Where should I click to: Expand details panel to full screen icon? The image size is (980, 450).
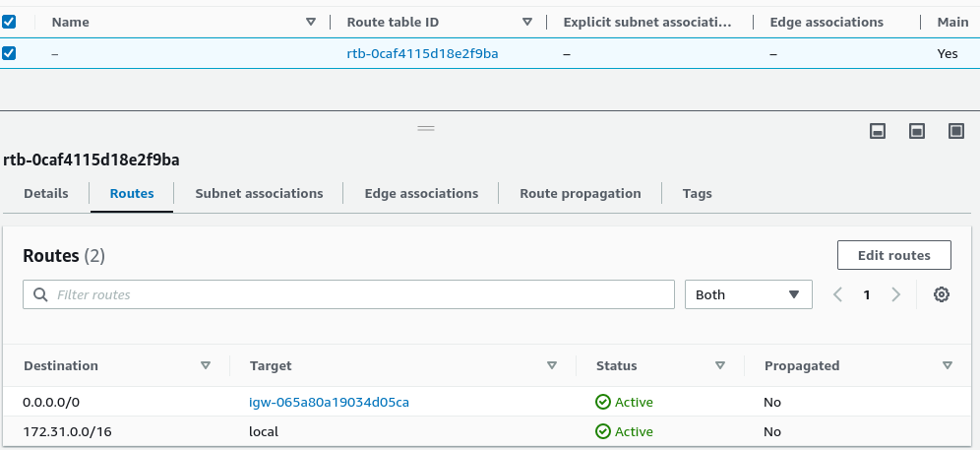[x=955, y=131]
